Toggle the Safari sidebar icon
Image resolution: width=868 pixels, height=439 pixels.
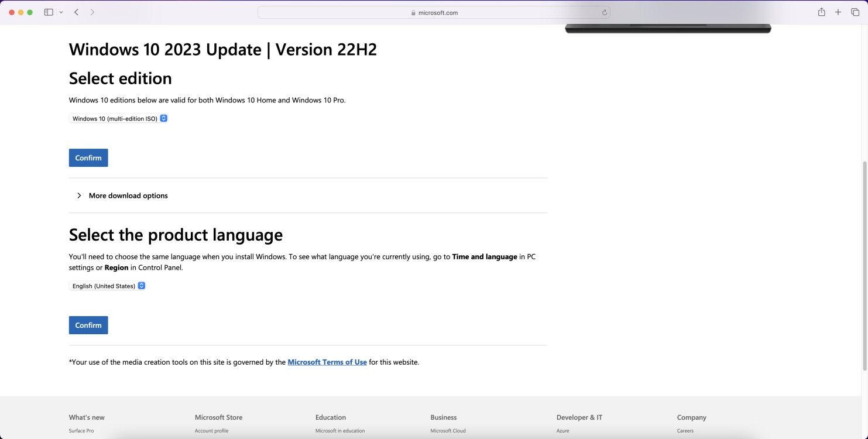49,12
